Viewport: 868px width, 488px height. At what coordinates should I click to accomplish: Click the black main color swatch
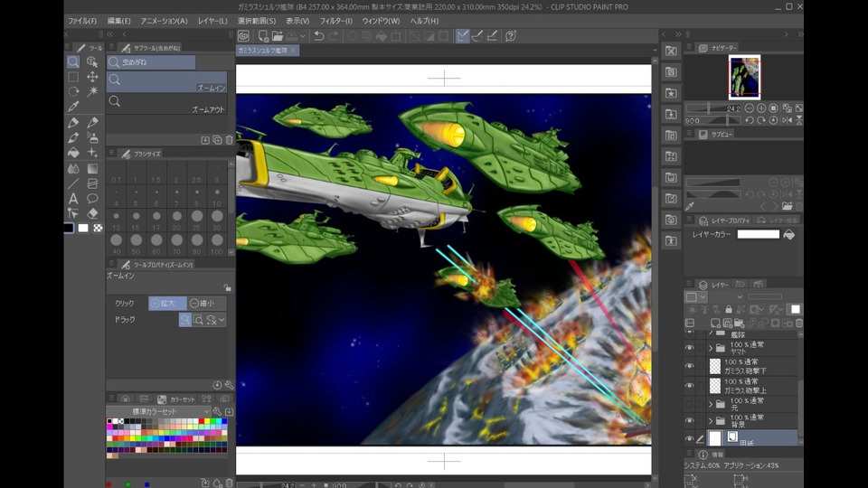[x=69, y=228]
